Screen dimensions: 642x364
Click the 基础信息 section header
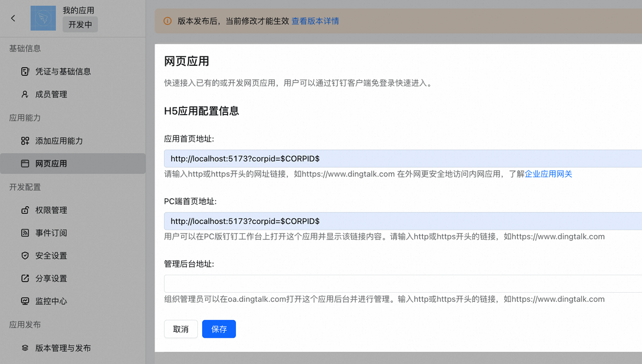(x=25, y=48)
